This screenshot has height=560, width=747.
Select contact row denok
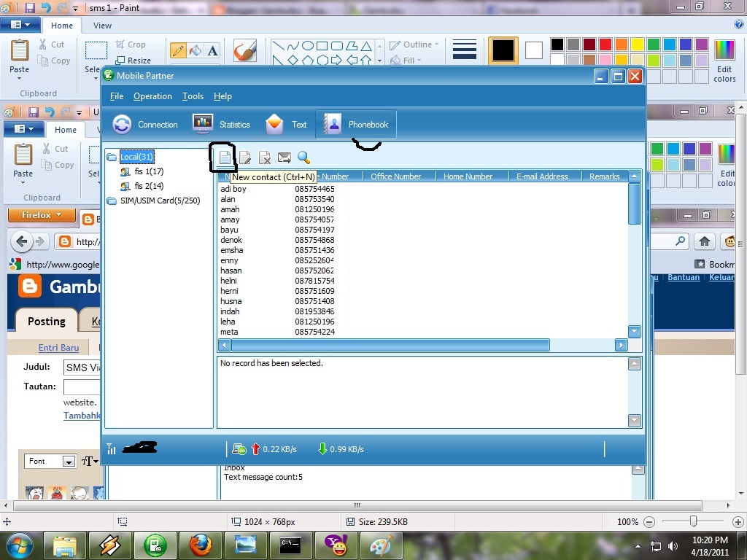tap(277, 240)
